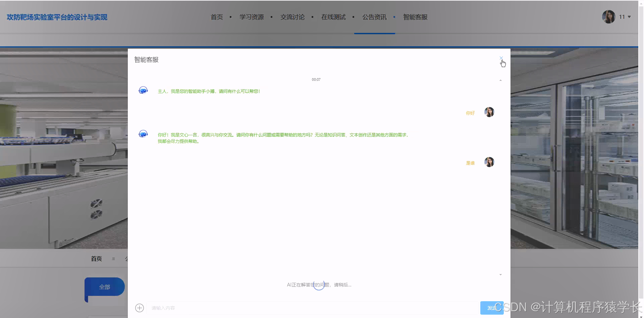Expand the browser scrollbar down arrow at bottom right

point(641,315)
